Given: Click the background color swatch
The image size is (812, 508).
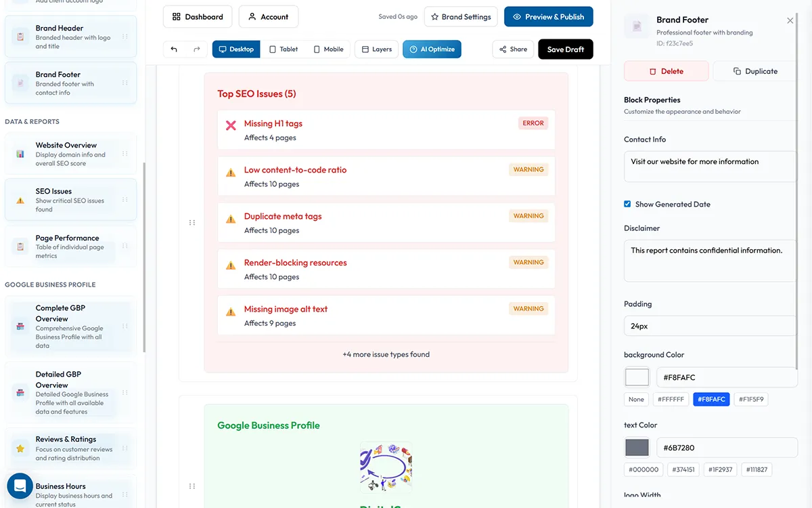Looking at the screenshot, I should pyautogui.click(x=637, y=377).
